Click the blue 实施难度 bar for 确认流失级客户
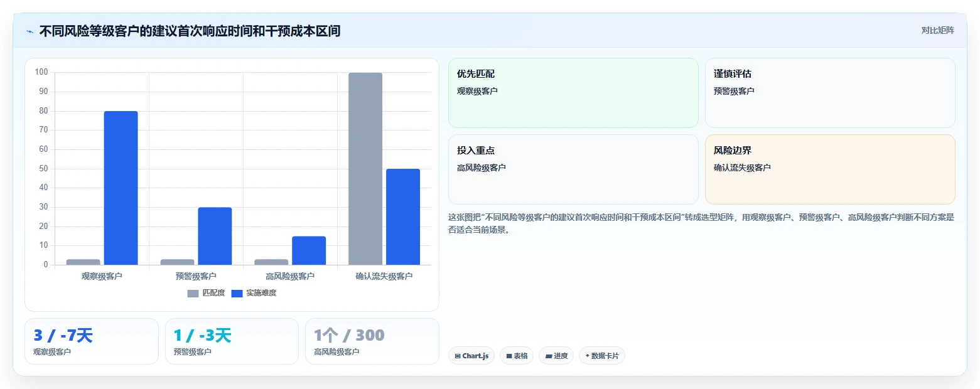This screenshot has height=389, width=980. (403, 217)
